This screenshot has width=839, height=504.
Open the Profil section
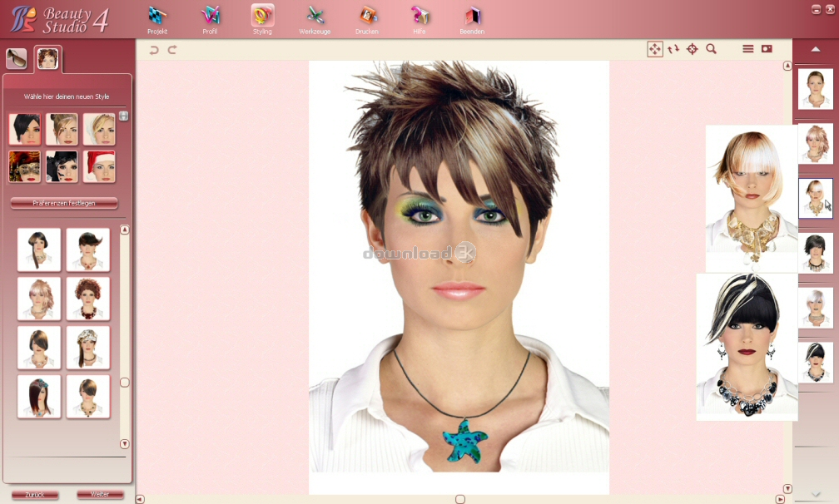click(210, 17)
